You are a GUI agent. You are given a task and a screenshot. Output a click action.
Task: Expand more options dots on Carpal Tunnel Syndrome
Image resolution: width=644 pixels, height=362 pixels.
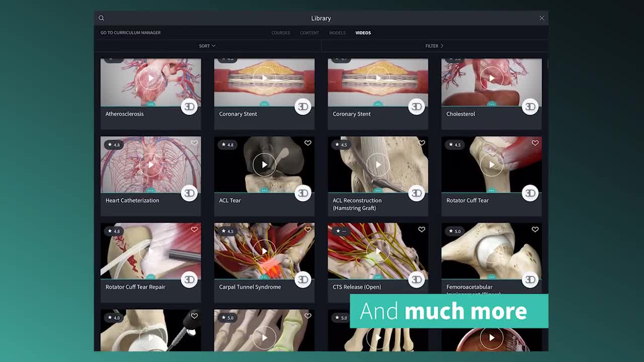[x=264, y=277]
